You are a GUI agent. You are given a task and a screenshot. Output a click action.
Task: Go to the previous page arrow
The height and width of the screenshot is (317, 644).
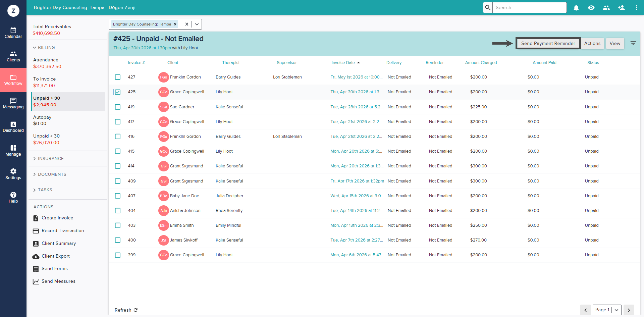(586, 310)
